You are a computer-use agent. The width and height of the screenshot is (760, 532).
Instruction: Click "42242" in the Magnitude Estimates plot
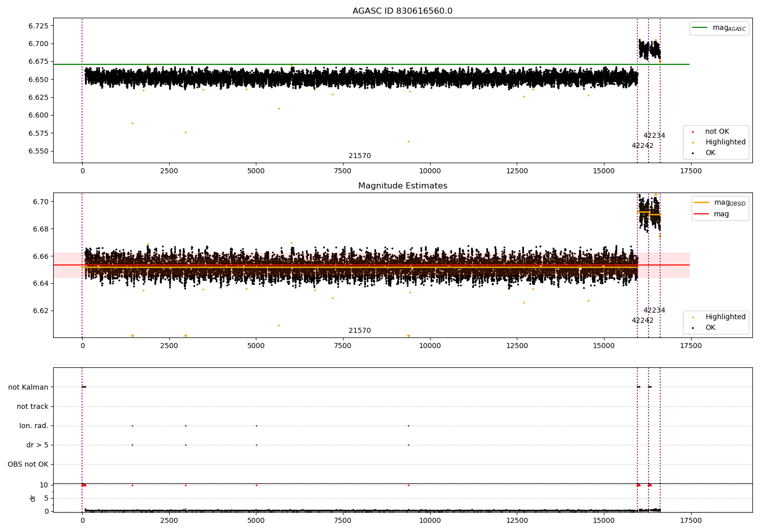tap(642, 321)
